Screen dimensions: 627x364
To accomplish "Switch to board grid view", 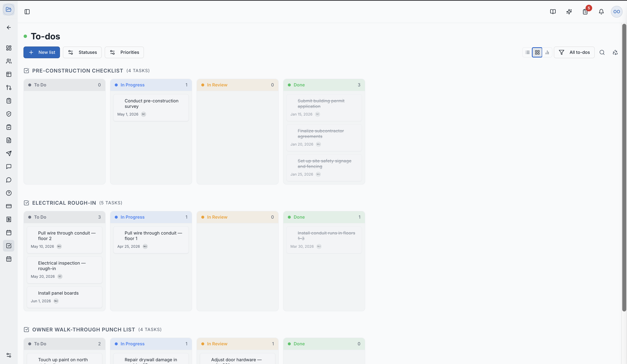I will pos(537,52).
